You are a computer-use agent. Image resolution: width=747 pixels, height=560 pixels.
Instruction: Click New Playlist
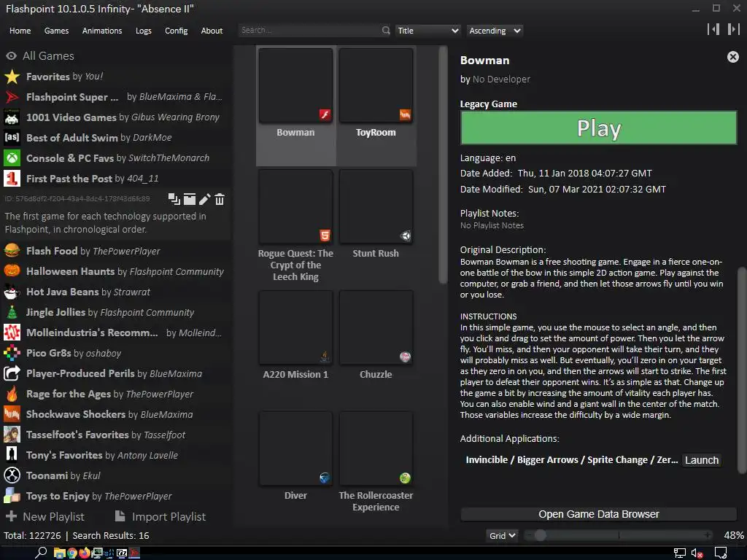tap(44, 517)
